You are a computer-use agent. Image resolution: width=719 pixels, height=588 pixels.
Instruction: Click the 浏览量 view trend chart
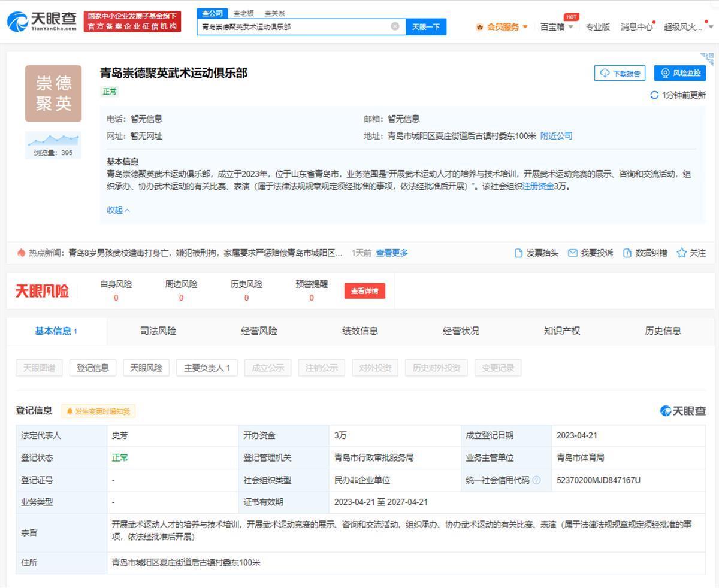[53, 141]
